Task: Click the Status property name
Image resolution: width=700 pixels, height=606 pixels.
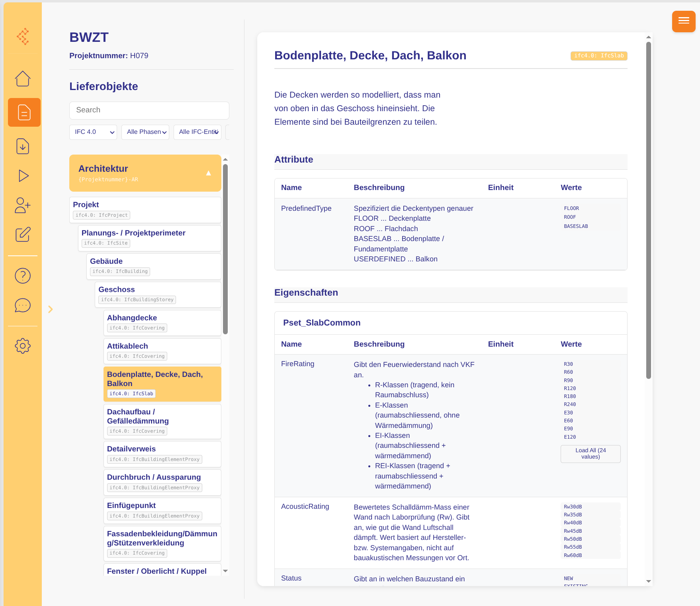Action: [291, 578]
